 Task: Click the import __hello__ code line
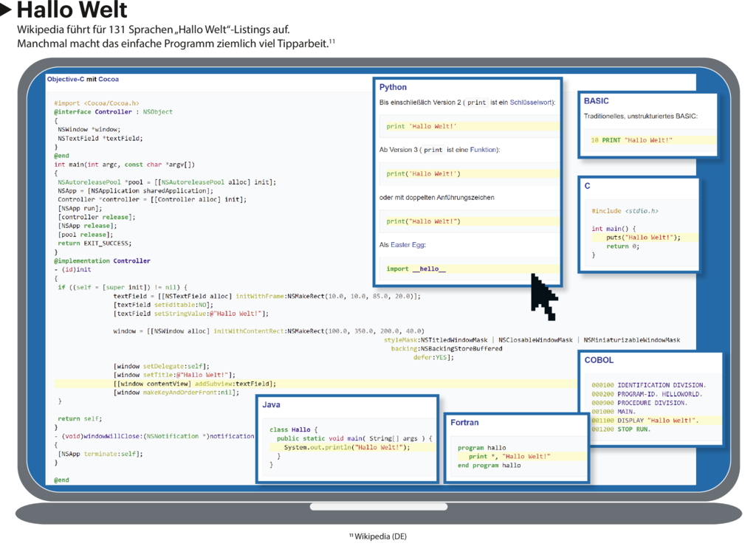click(x=416, y=269)
